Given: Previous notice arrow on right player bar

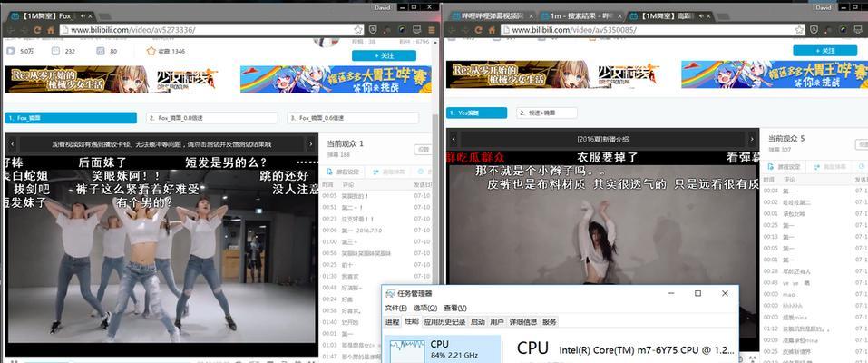Looking at the screenshot, I should (x=454, y=139).
